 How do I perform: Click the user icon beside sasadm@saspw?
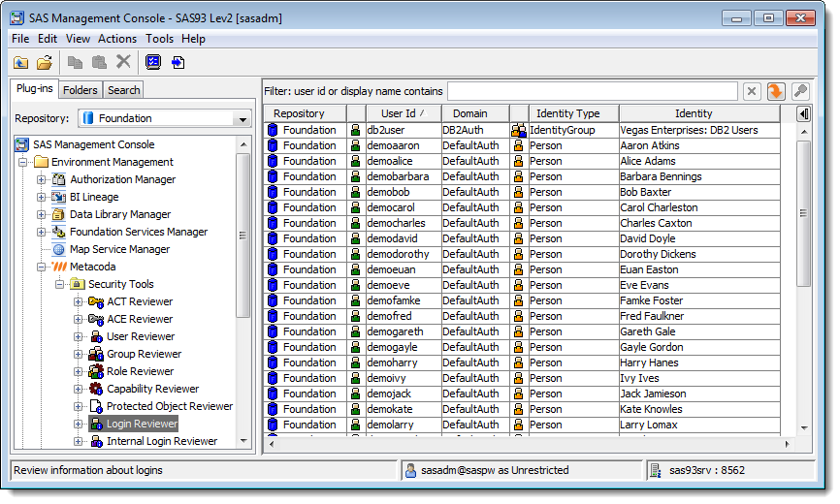tap(411, 470)
